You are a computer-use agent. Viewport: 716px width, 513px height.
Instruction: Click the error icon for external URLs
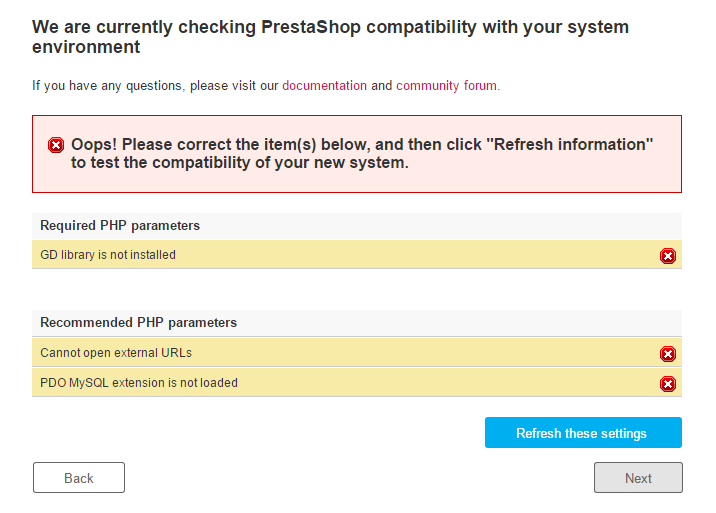coord(668,354)
